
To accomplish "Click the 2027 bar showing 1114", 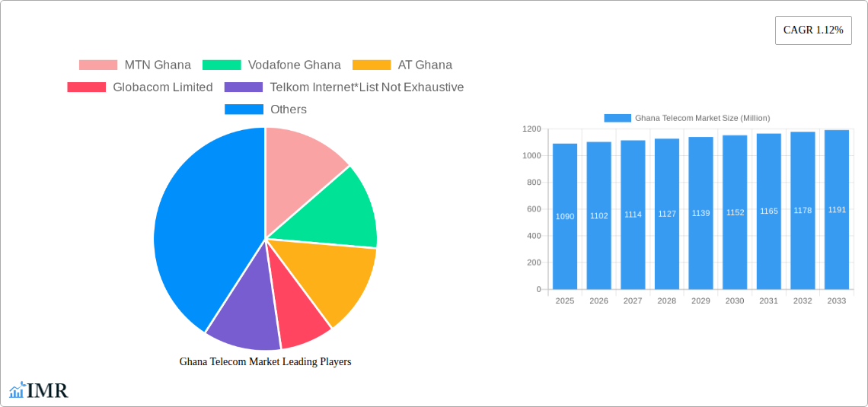I will 633,215.
